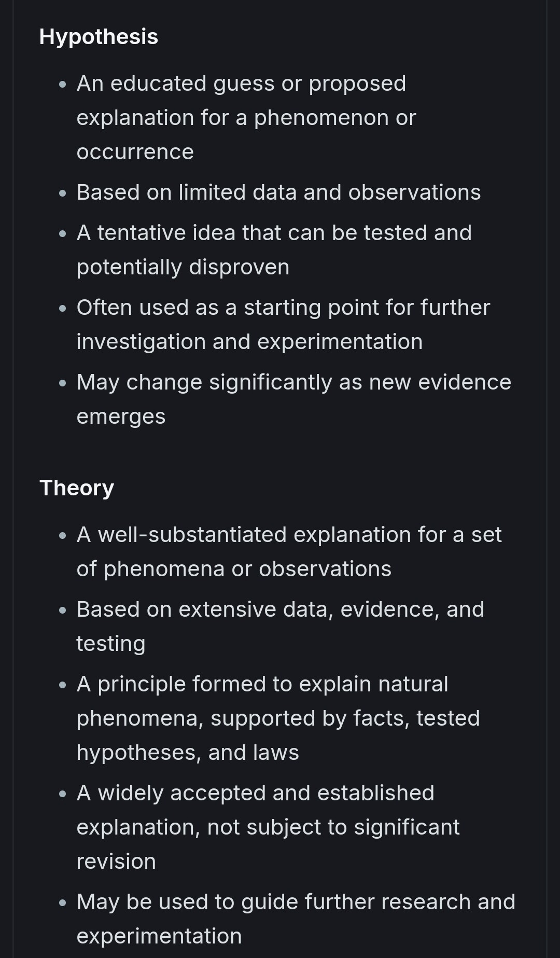Click 'A principle formed to explain natural' line
The height and width of the screenshot is (958, 560).
click(262, 684)
